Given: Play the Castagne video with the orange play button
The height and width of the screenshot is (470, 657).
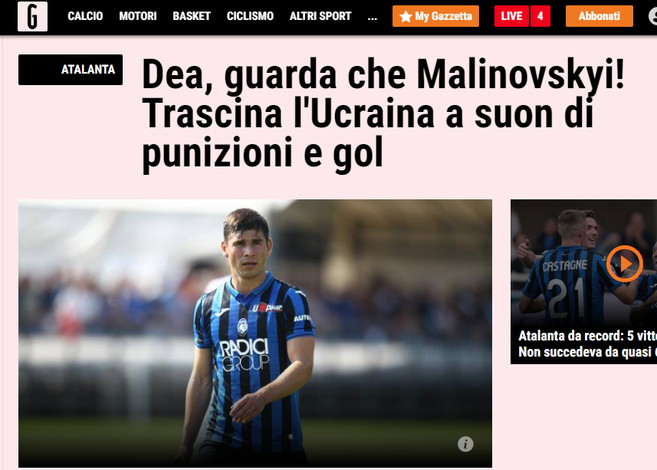Looking at the screenshot, I should (624, 264).
